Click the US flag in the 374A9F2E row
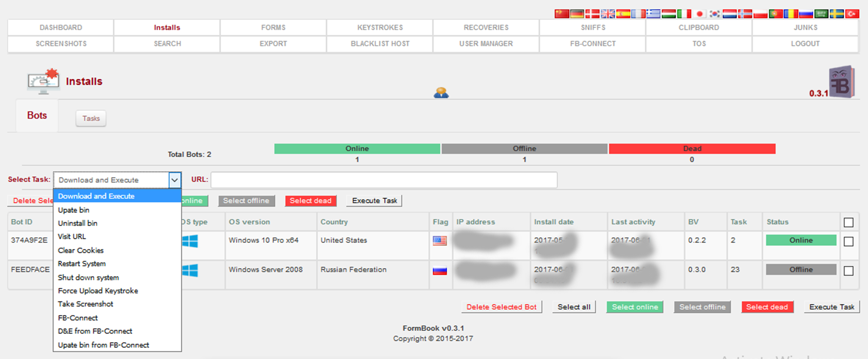 pyautogui.click(x=440, y=241)
